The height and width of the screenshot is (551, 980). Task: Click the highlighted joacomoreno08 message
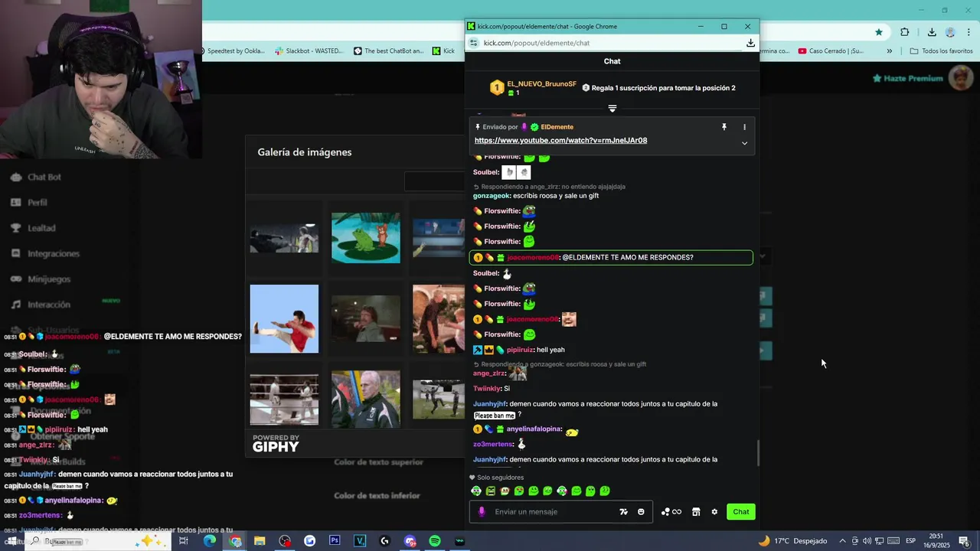click(611, 258)
